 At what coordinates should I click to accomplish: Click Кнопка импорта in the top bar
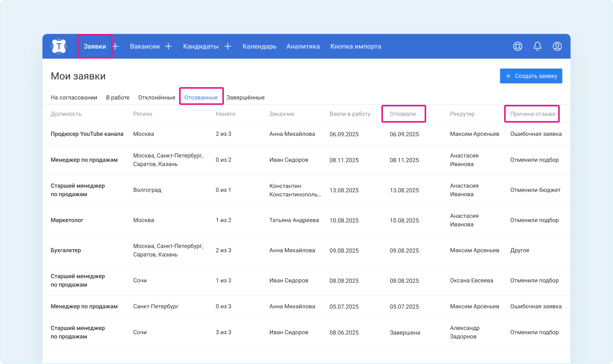pos(356,46)
